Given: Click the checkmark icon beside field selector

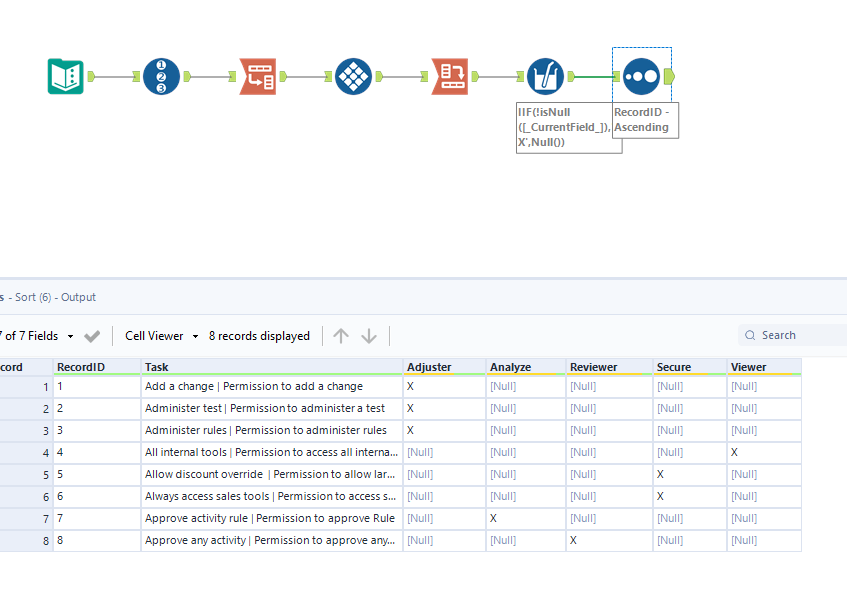Looking at the screenshot, I should 92,336.
